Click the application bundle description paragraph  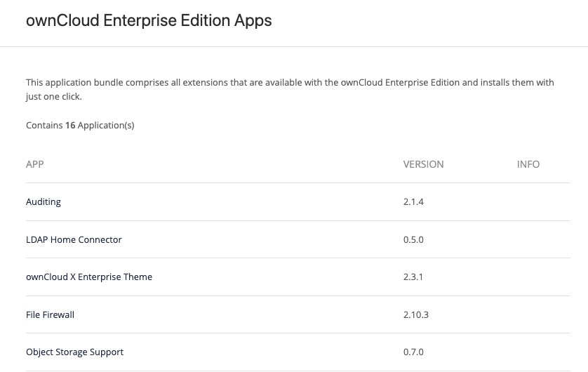pos(290,90)
